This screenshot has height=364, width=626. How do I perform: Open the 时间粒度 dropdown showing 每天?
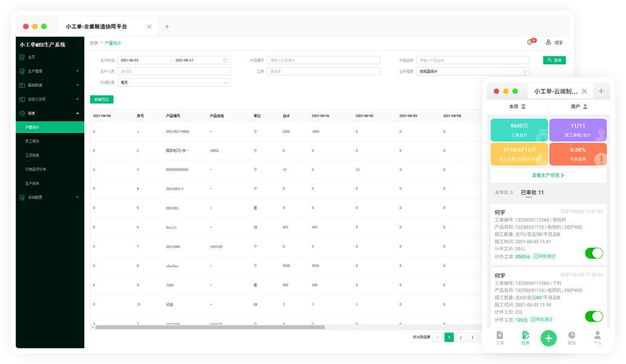click(x=174, y=82)
